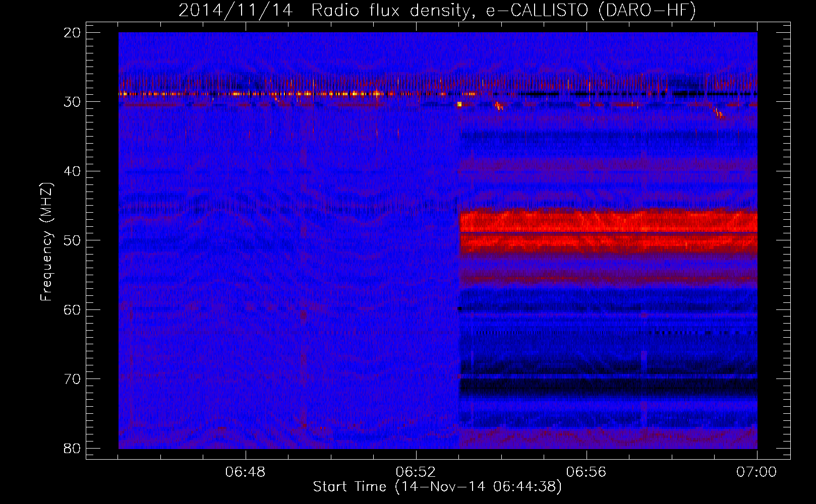Click the 40 frequency tick label
Image resolution: width=816 pixels, height=504 pixels.
(x=73, y=171)
